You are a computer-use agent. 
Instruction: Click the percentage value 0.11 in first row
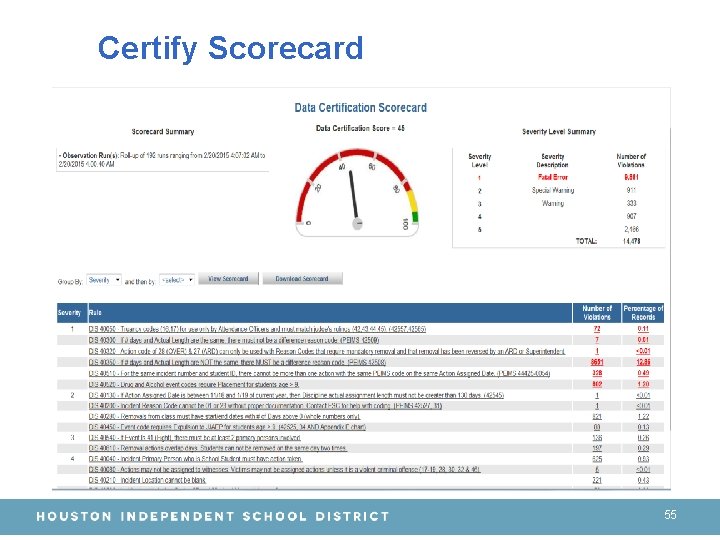(x=643, y=329)
